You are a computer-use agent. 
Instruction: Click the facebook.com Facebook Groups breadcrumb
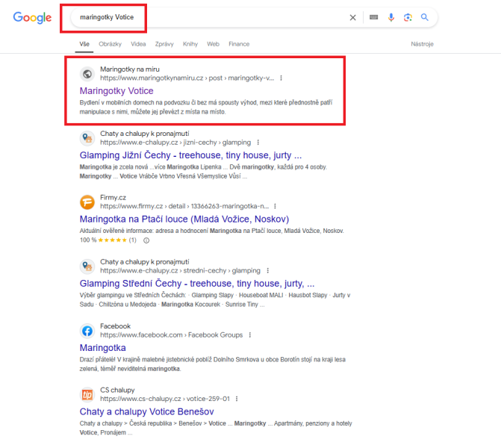point(171,335)
